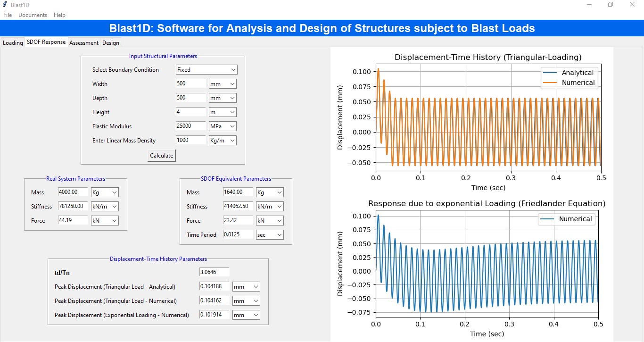Click the Blast1D feather app icon
644x342 pixels.
4,5
